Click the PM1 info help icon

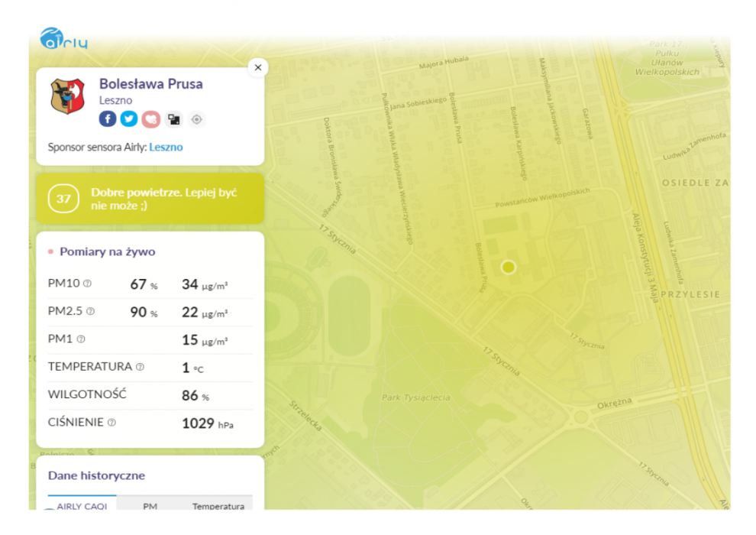81,339
